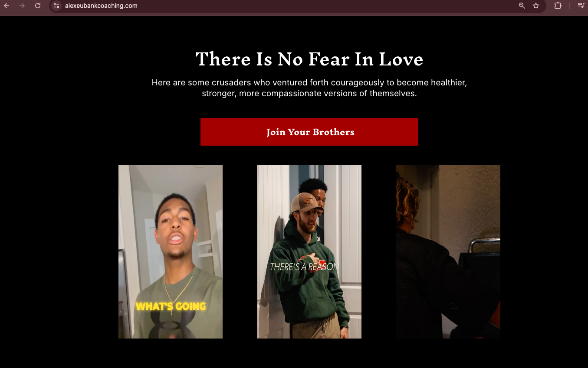Click the THERE'S A REASON caption text
The image size is (588, 368).
pyautogui.click(x=305, y=267)
